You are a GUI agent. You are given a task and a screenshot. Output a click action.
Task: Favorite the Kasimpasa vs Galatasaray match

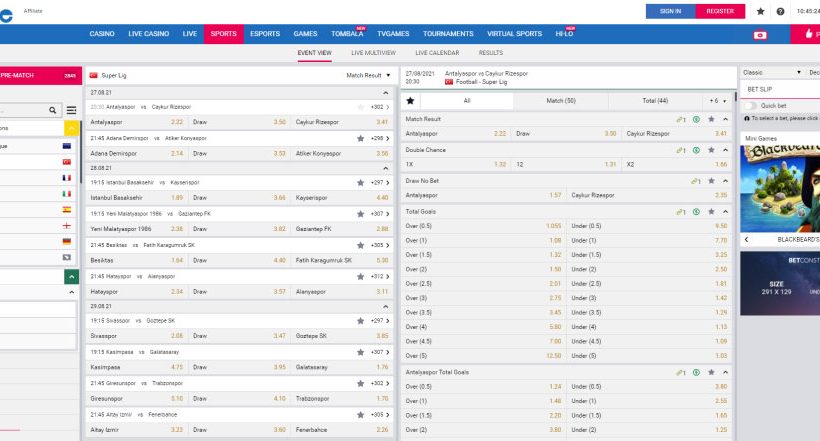coord(360,352)
